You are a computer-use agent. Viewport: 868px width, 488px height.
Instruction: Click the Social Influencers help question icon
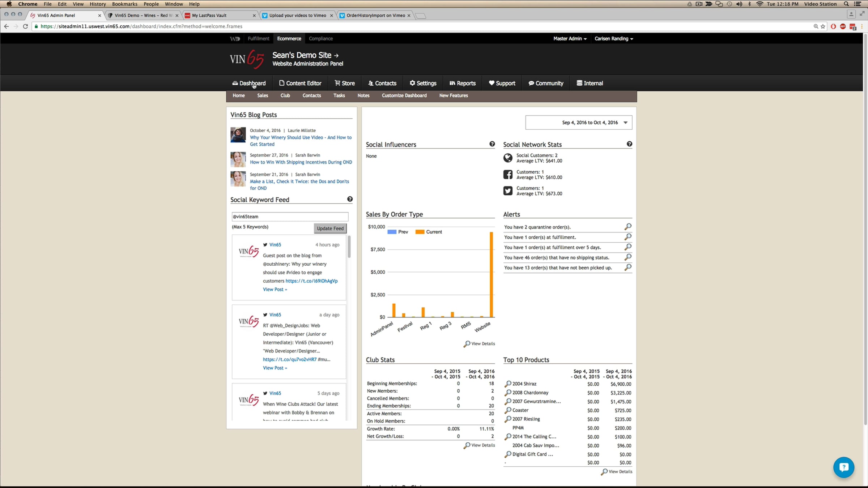tap(492, 144)
